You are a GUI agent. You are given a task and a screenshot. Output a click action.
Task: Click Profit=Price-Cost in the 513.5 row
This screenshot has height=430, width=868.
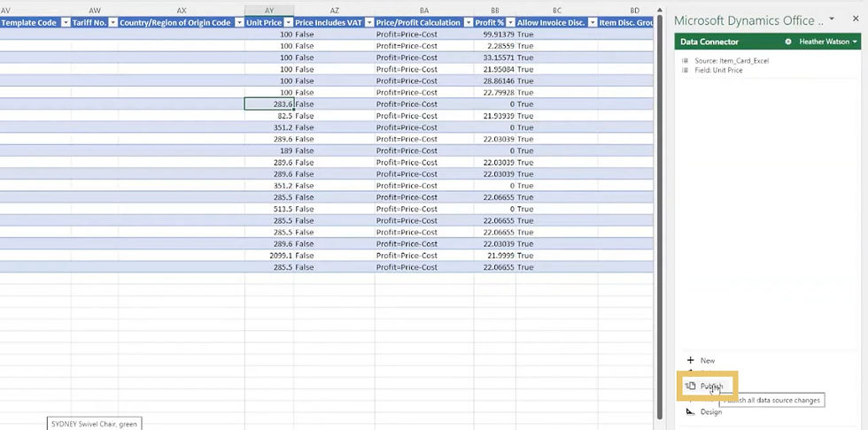coord(407,209)
